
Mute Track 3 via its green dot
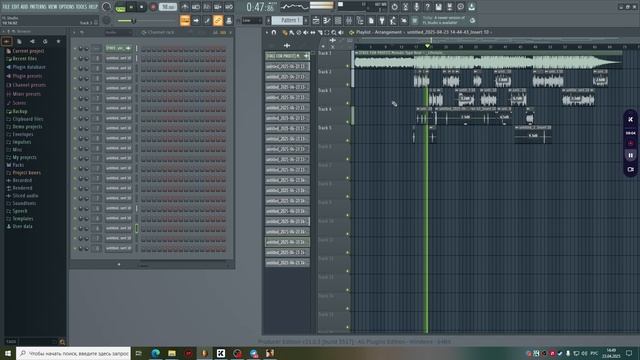point(348,103)
